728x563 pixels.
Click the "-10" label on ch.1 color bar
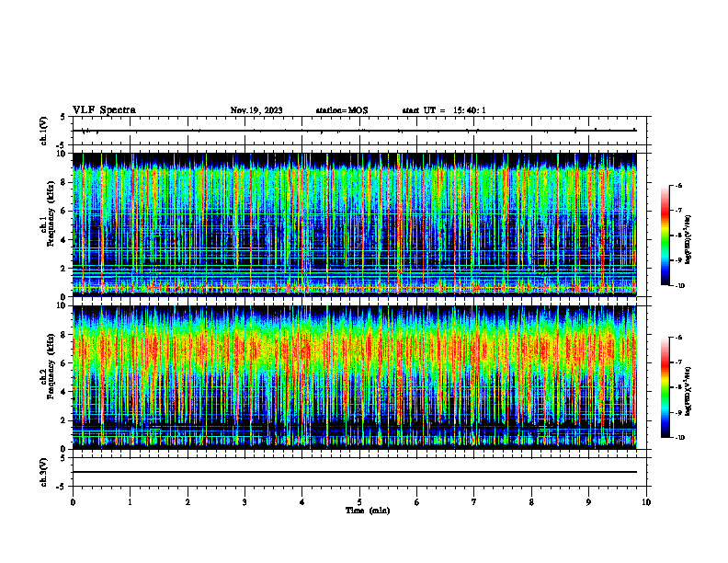680,286
